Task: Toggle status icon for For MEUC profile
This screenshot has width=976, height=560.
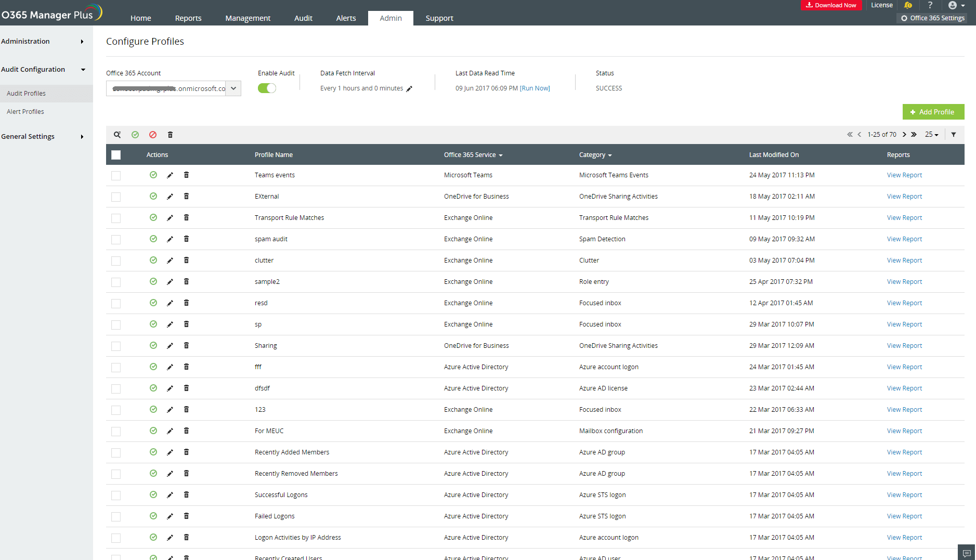Action: pos(153,431)
